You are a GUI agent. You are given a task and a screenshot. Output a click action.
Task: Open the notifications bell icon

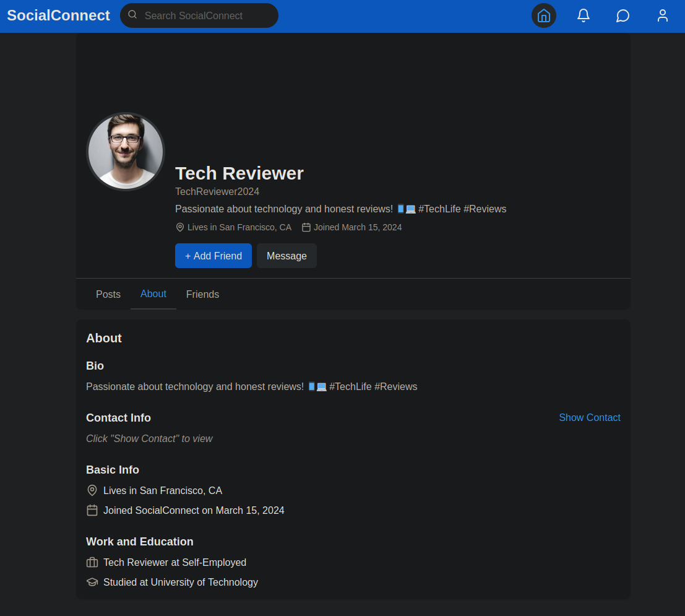(x=583, y=15)
